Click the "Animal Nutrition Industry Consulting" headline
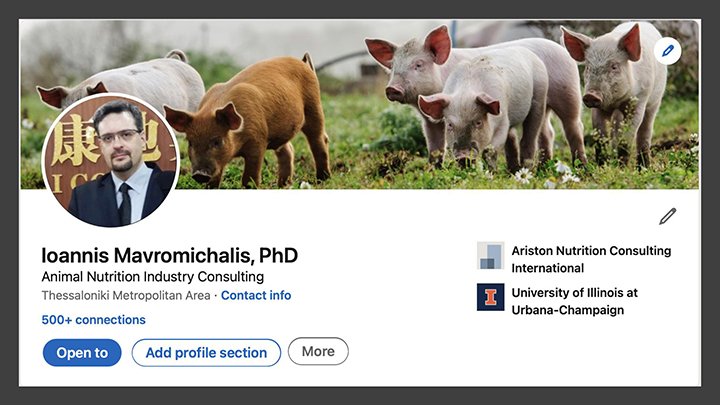Screen dimensions: 720x405 click(153, 276)
